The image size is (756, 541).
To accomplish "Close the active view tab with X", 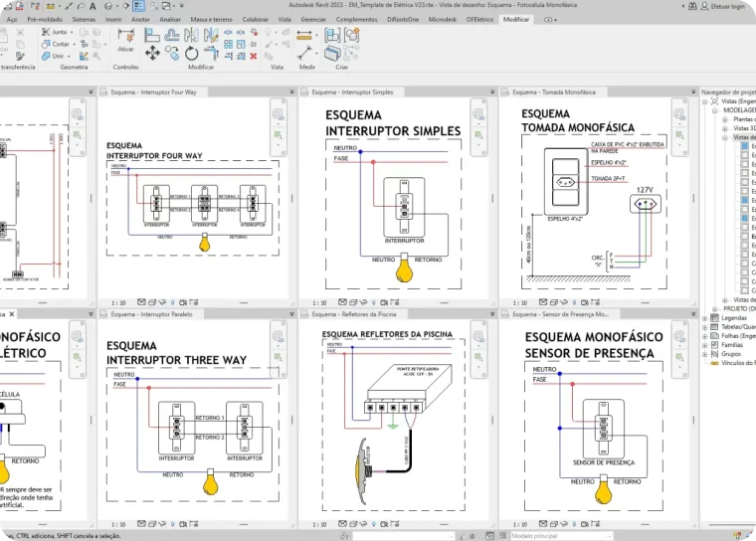I will click(x=12, y=314).
